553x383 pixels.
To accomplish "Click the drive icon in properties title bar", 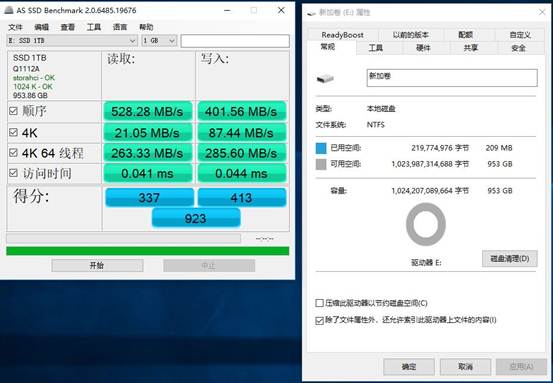I will [x=311, y=13].
